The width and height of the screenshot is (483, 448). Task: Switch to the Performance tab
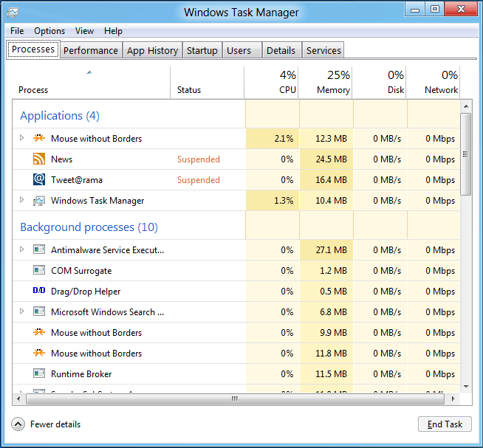click(x=91, y=50)
